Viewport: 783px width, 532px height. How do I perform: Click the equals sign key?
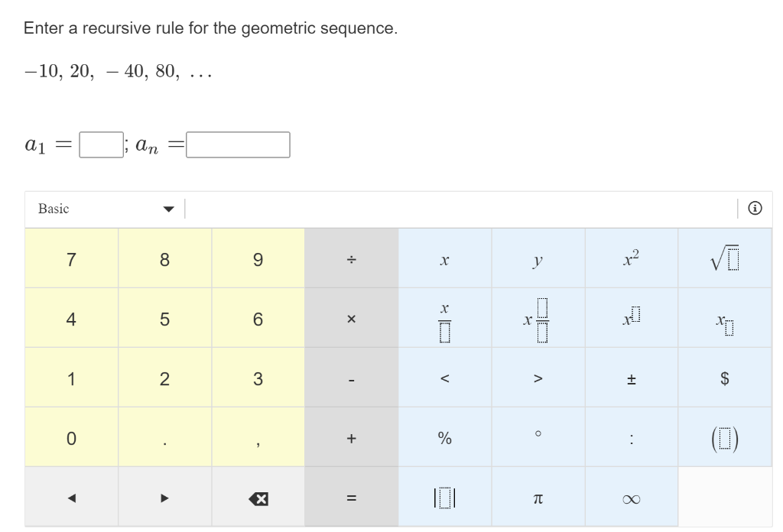pyautogui.click(x=351, y=497)
